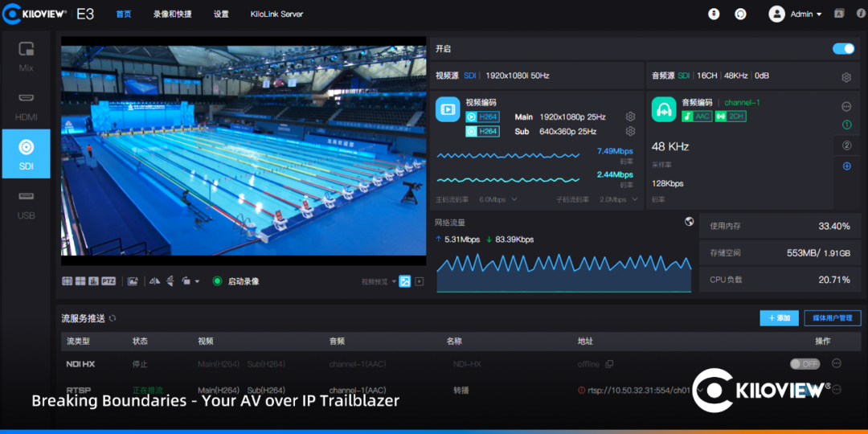Select the Mix source in sidebar

click(26, 56)
